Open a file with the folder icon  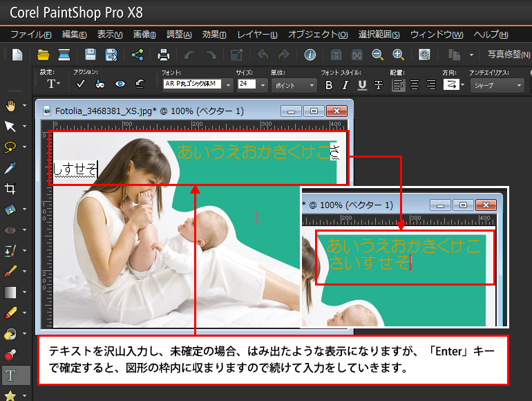[x=43, y=55]
